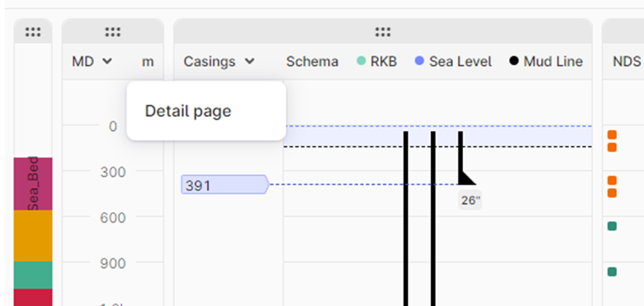Toggle the Sea Level legend item

453,61
